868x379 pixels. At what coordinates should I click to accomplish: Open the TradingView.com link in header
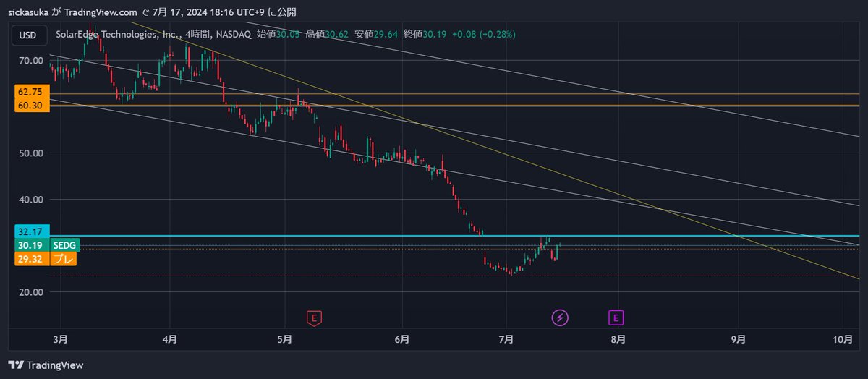tap(101, 12)
